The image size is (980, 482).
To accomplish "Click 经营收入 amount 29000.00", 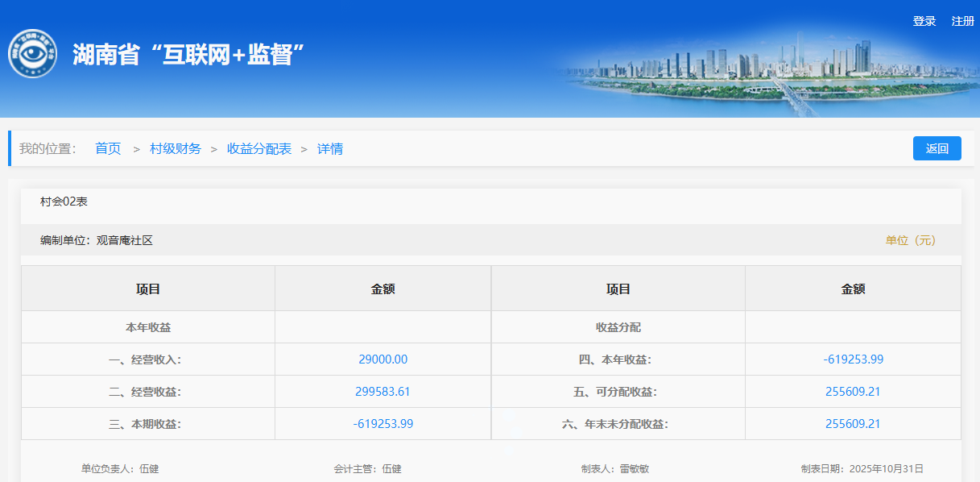I will pyautogui.click(x=382, y=359).
